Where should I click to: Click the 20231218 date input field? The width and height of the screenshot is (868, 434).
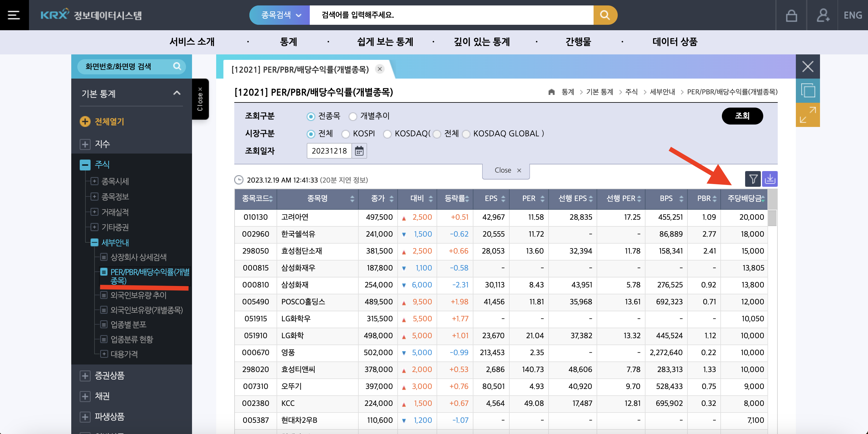pos(329,151)
